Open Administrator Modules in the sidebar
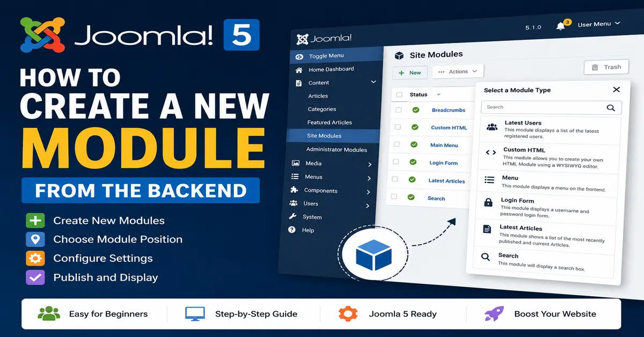 pos(336,150)
